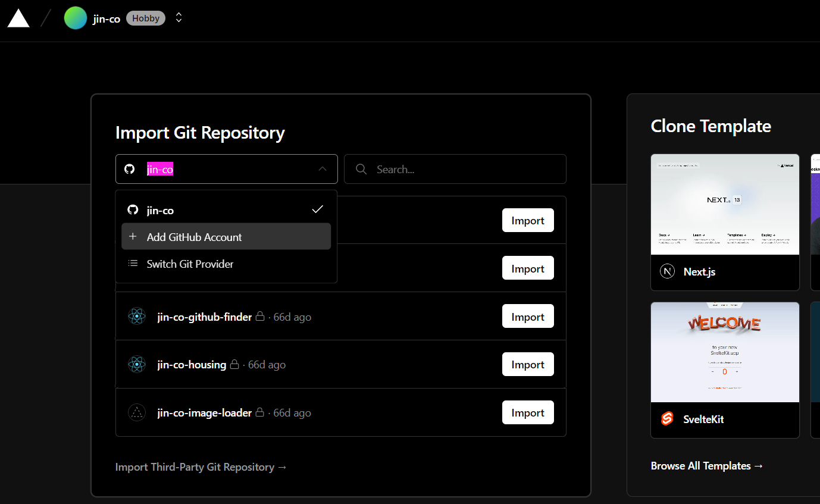Click the jin-co-image-loader repository name

pos(205,413)
